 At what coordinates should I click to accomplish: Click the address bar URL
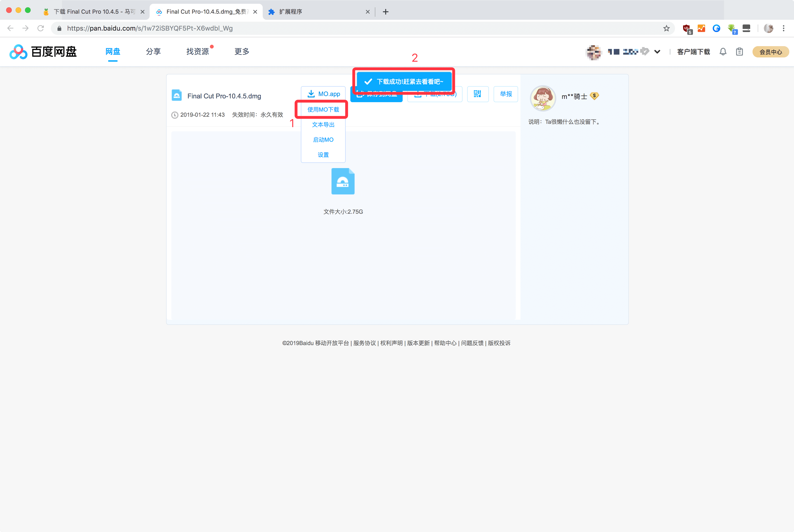(150, 28)
